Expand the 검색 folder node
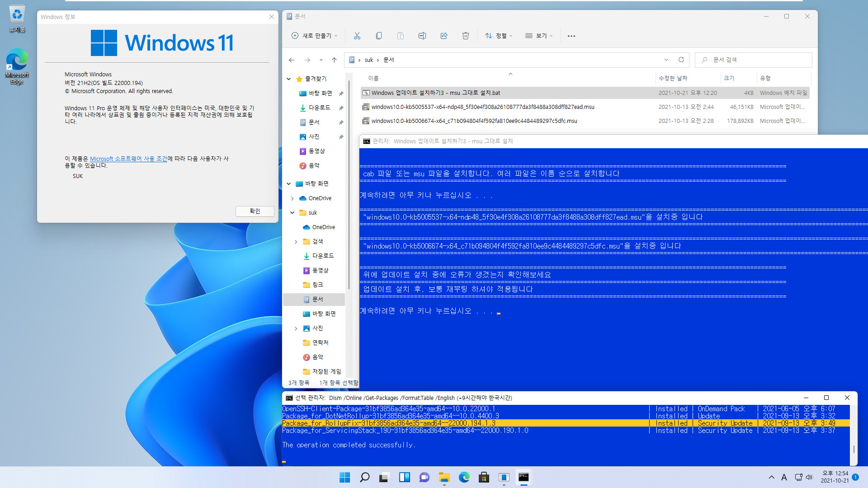This screenshot has width=868, height=488. click(296, 241)
